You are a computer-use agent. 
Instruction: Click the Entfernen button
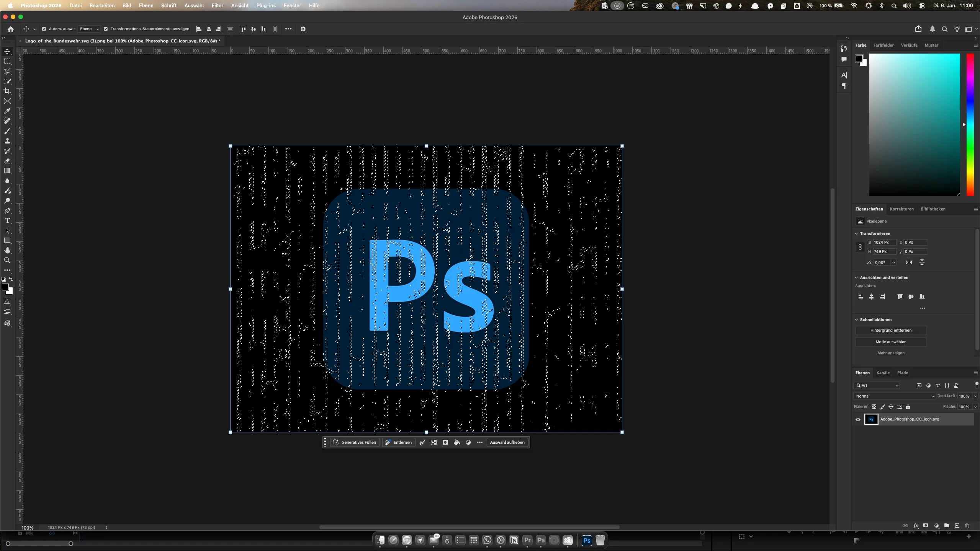(399, 442)
